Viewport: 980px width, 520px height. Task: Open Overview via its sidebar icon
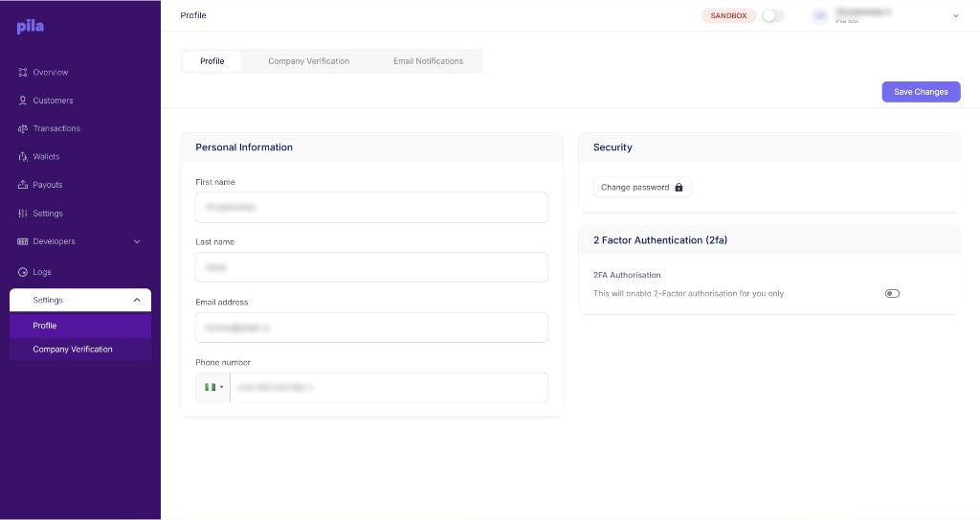click(23, 73)
